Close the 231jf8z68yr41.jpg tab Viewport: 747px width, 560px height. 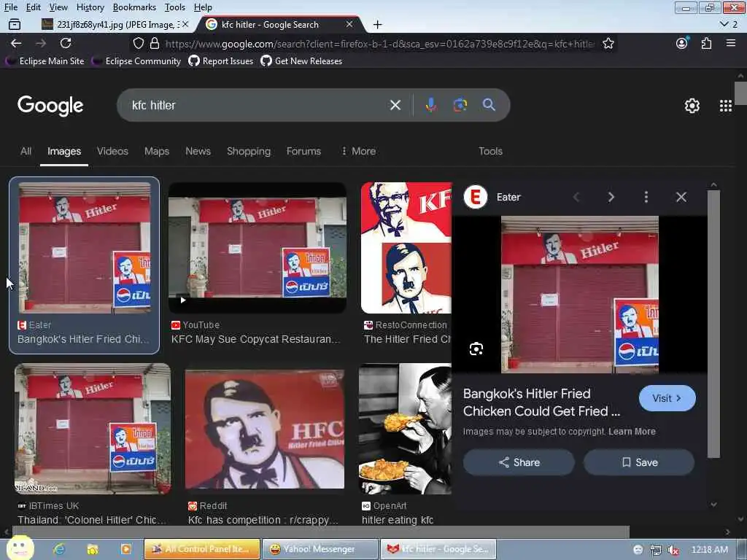tap(185, 24)
